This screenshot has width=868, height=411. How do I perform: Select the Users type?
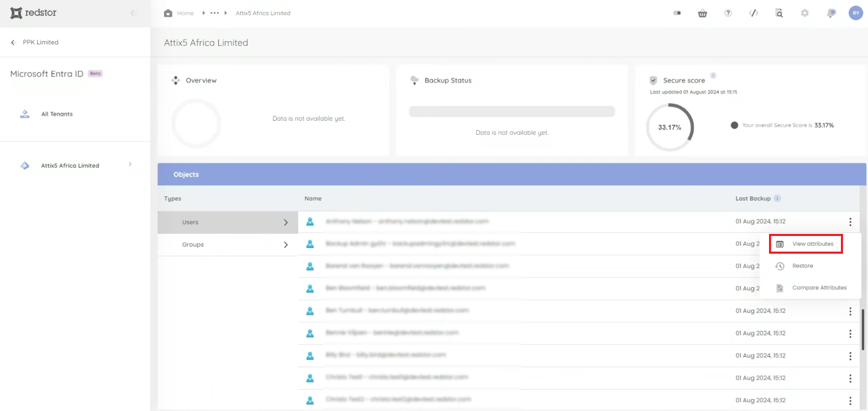tap(228, 222)
